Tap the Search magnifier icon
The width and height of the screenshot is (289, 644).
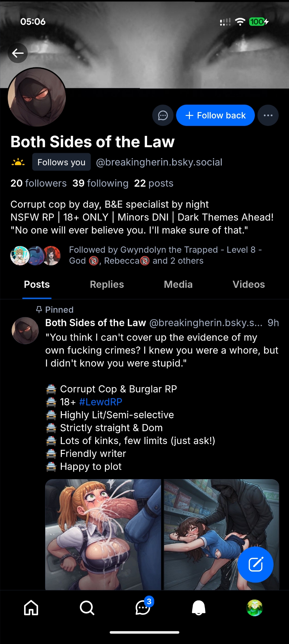point(87,608)
